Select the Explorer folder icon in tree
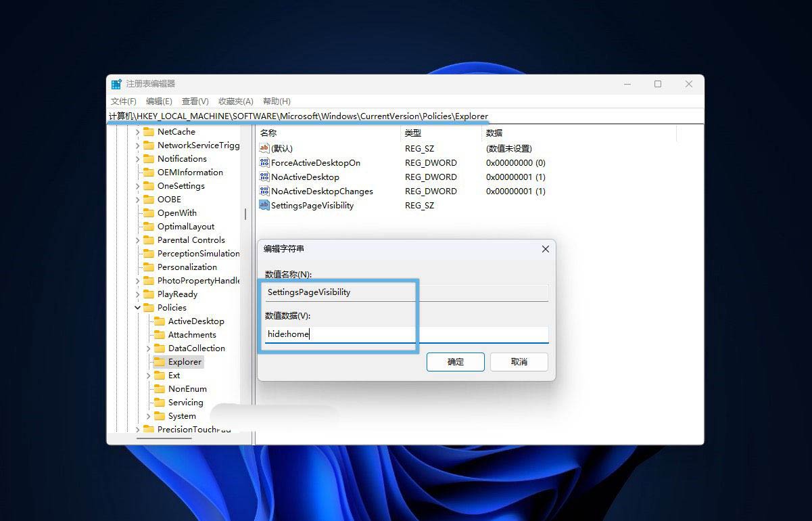 (160, 362)
